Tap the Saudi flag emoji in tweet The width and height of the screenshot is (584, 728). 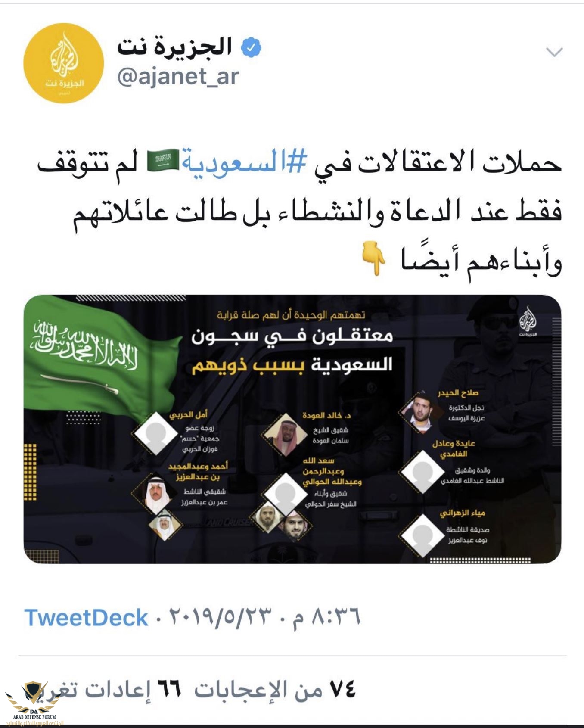click(163, 160)
